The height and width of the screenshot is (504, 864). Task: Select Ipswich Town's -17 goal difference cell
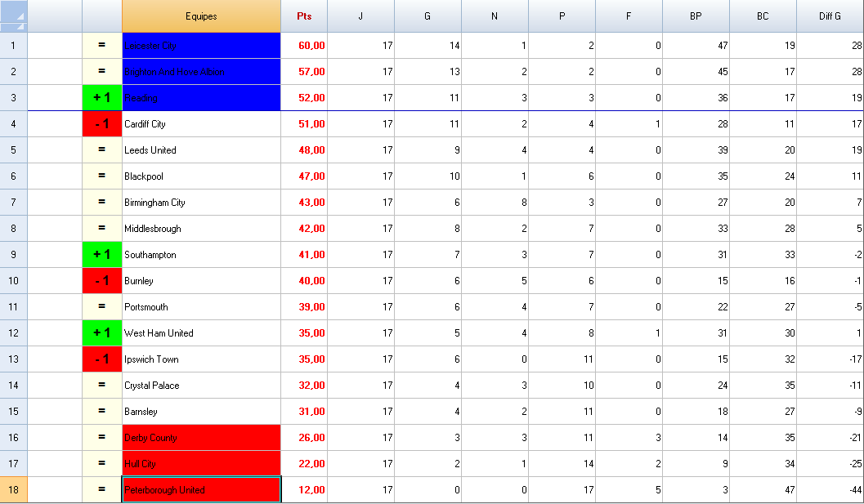click(830, 359)
